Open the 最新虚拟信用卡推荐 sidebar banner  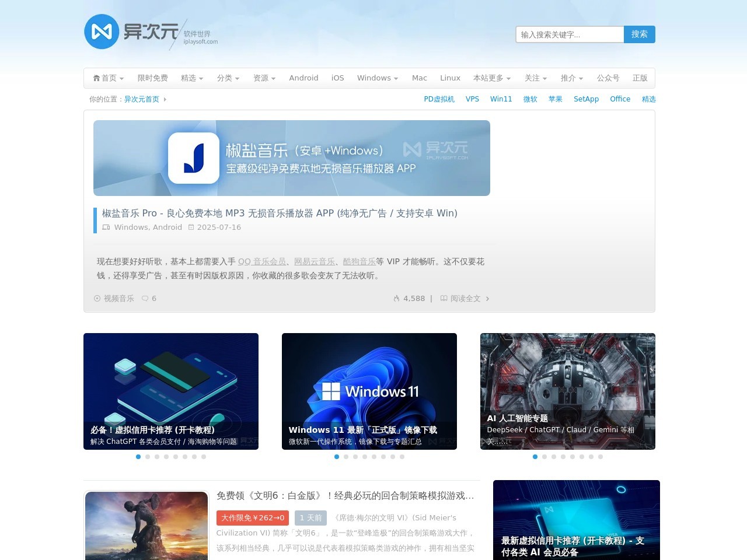coord(577,520)
